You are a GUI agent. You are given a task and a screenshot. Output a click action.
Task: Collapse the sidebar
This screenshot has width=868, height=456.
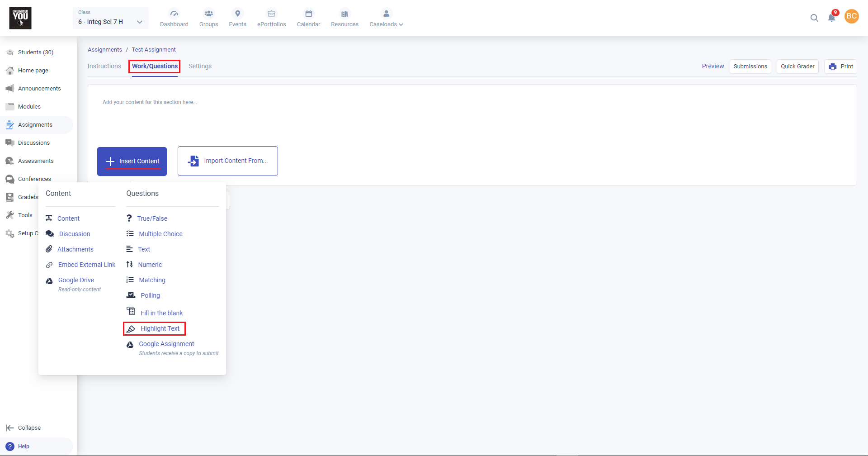[24, 428]
